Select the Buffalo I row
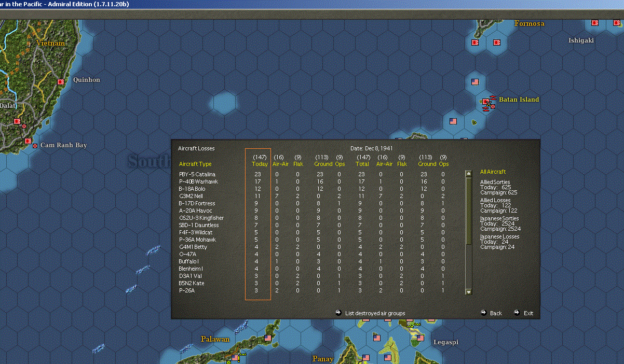The height and width of the screenshot is (364, 624). [311, 261]
